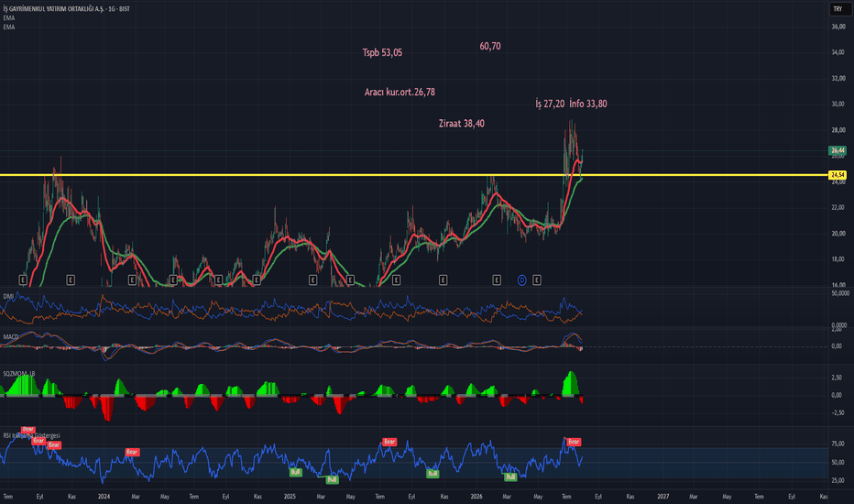Click the RSI Iraksama Göstergesi label
Screen dimensions: 854x504
click(x=31, y=436)
